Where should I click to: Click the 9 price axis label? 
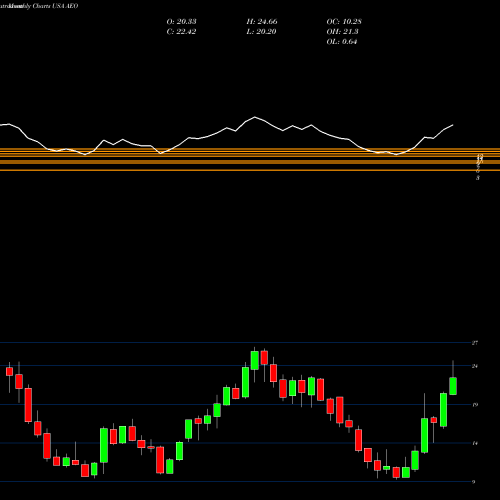(474, 482)
